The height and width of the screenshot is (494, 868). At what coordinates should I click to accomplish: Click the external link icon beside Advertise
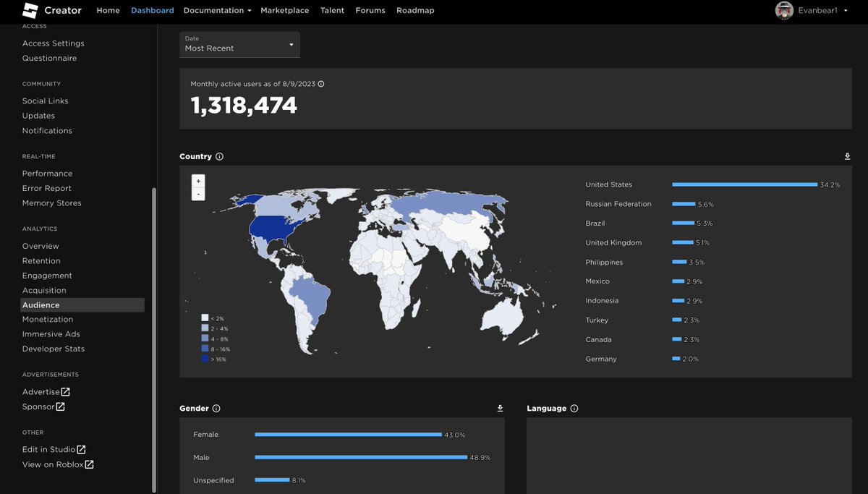click(x=66, y=391)
